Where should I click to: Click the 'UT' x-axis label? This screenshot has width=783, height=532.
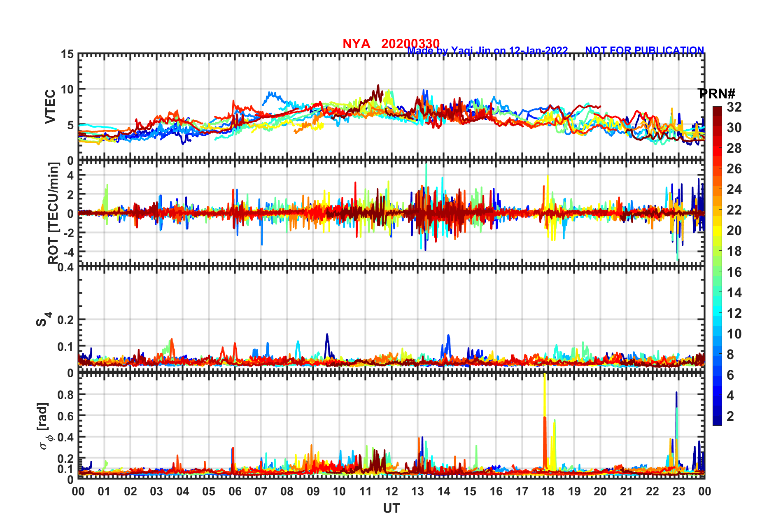coord(391,509)
